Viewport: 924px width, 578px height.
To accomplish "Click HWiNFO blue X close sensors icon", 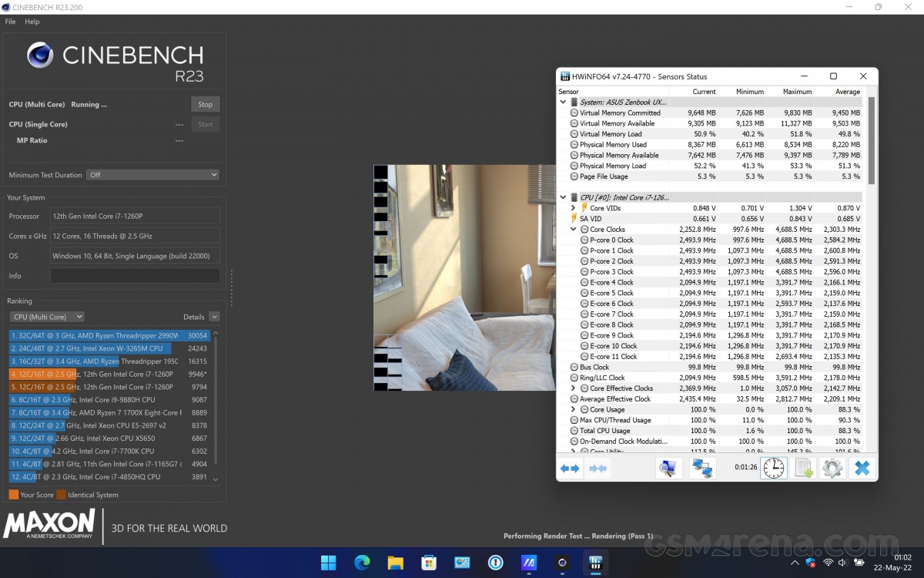I will pos(862,468).
